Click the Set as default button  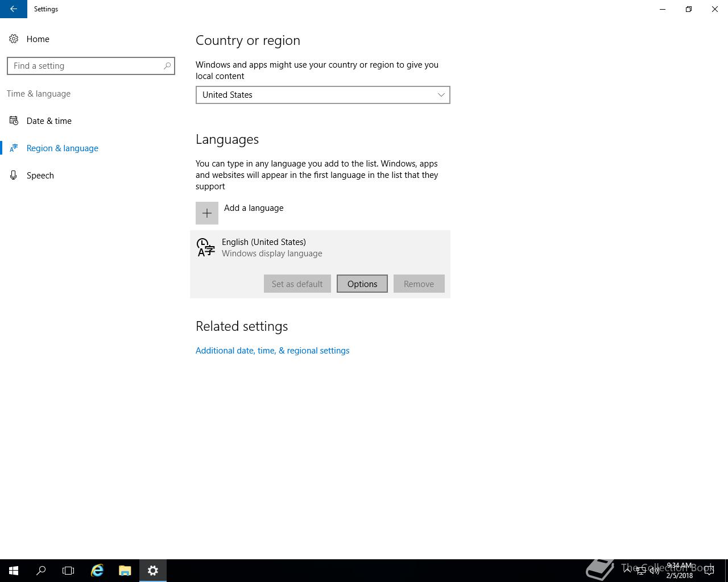tap(297, 284)
